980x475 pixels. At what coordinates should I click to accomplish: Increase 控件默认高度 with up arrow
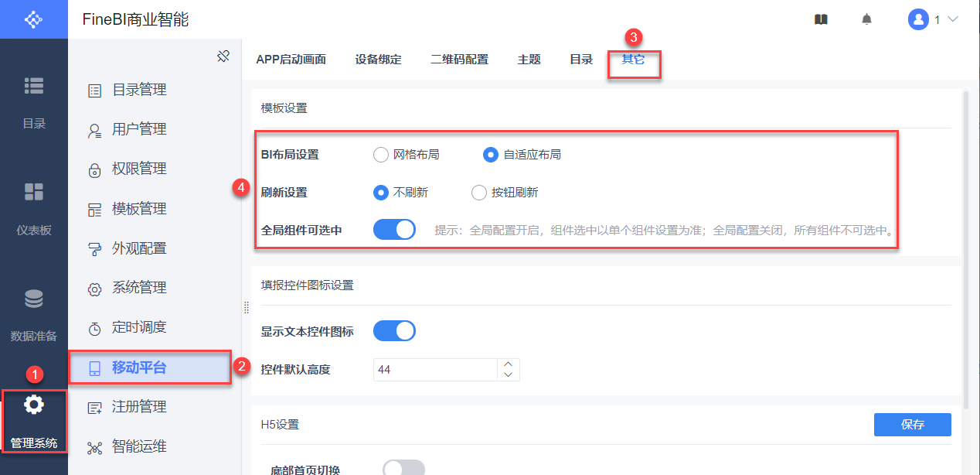click(508, 364)
